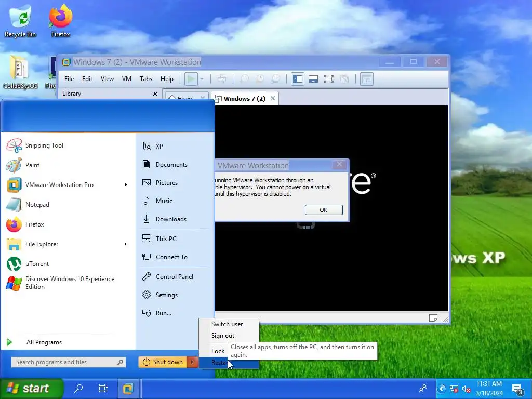Open snapshot manager toolbar icon
Screen dimensions: 532x399
tap(276, 79)
